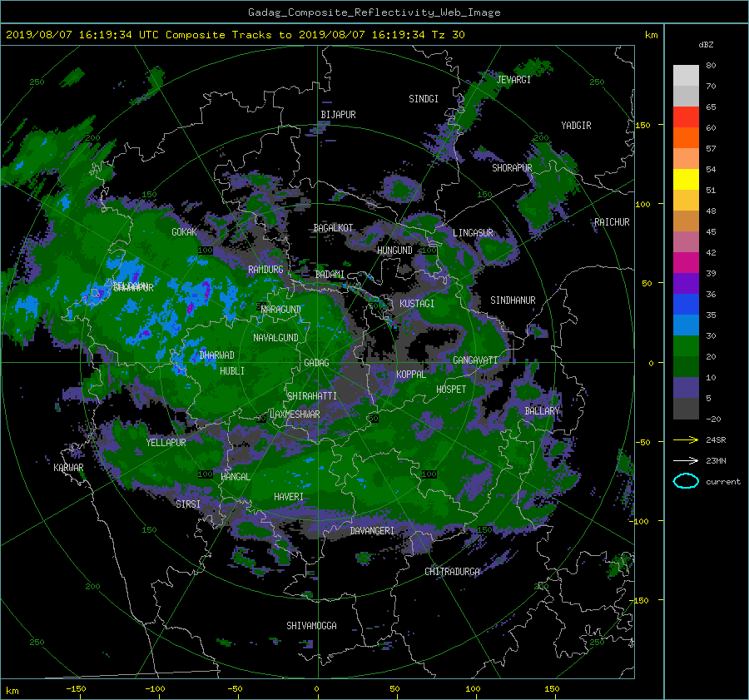Click the SINDGI town label

pyautogui.click(x=424, y=99)
